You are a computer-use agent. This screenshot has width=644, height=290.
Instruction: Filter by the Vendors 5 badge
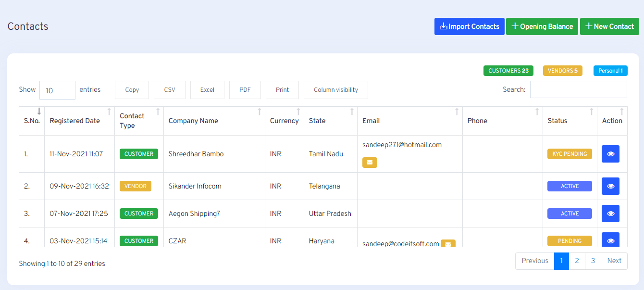point(562,71)
